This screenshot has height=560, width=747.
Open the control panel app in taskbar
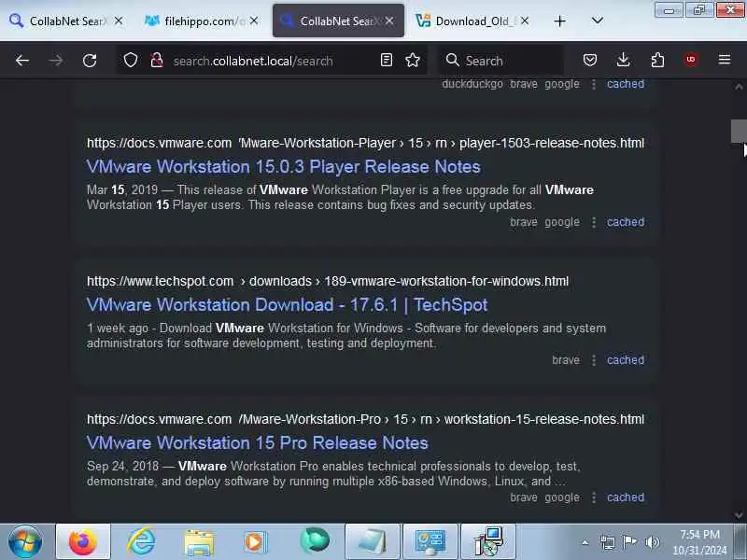click(430, 541)
